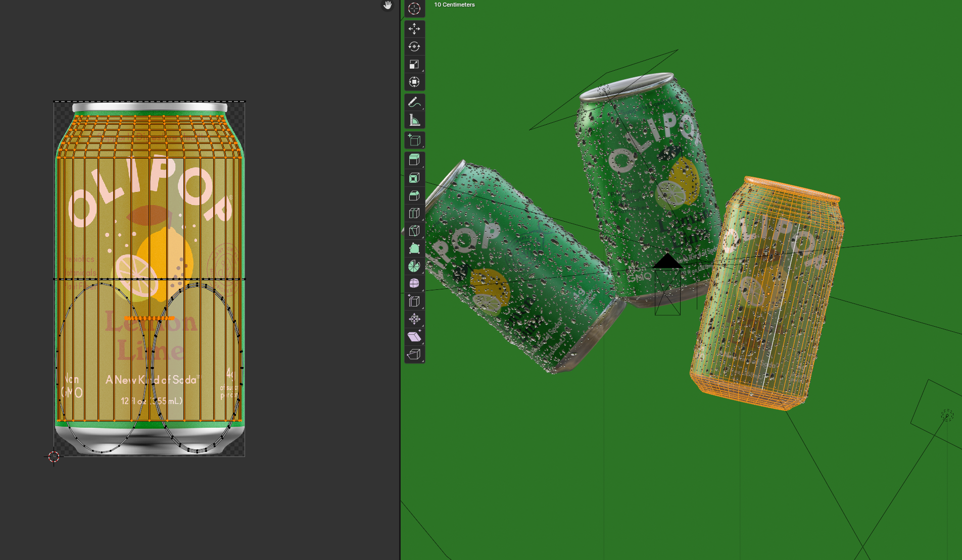Select the Move tool
This screenshot has width=962, height=560.
coord(414,29)
